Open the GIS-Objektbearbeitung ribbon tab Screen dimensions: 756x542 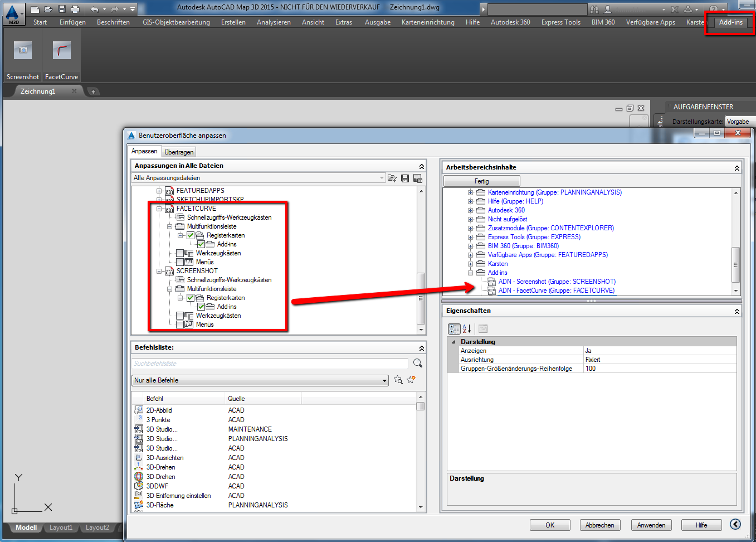176,22
